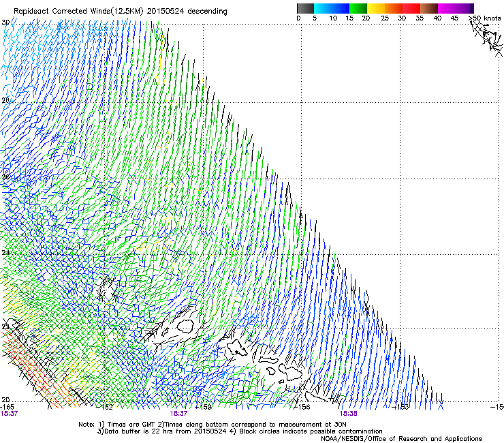This screenshot has height=443, width=504.
Task: Click the Oahu island outline
Action: [x=237, y=348]
